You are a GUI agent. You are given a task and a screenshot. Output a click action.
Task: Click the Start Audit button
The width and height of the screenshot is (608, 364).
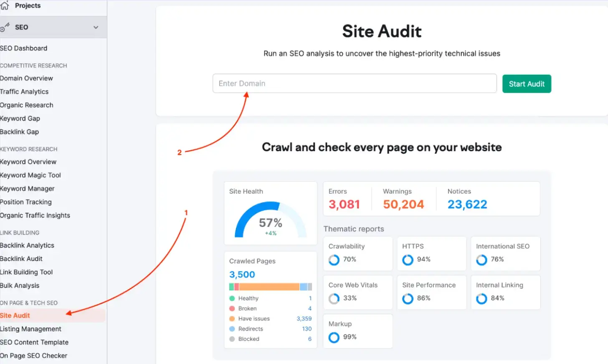[527, 83]
